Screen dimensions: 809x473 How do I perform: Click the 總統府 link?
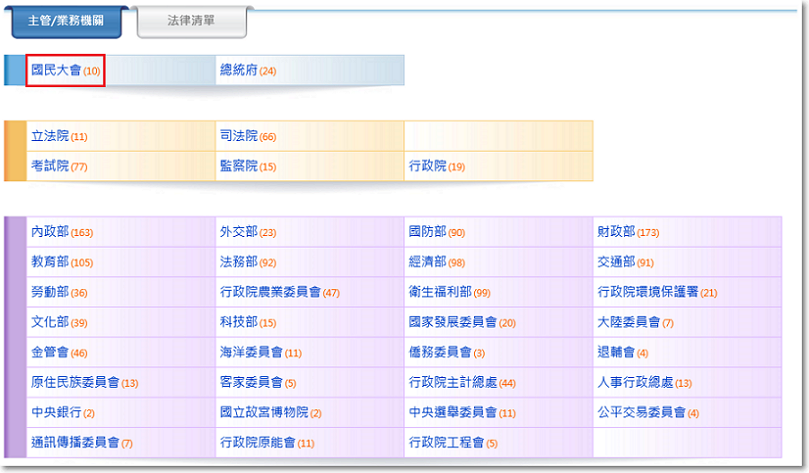click(239, 71)
